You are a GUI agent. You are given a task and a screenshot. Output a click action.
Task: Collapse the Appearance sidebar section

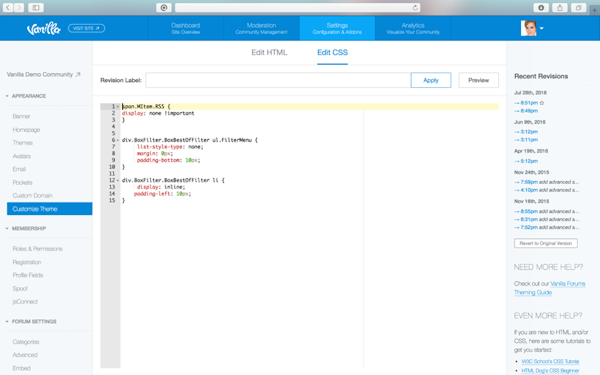7,96
